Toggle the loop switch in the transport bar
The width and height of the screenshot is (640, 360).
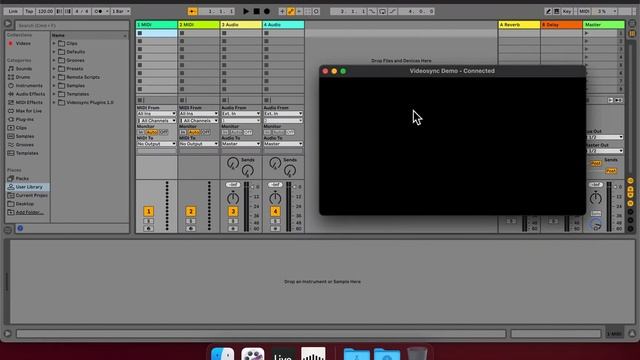(x=382, y=11)
